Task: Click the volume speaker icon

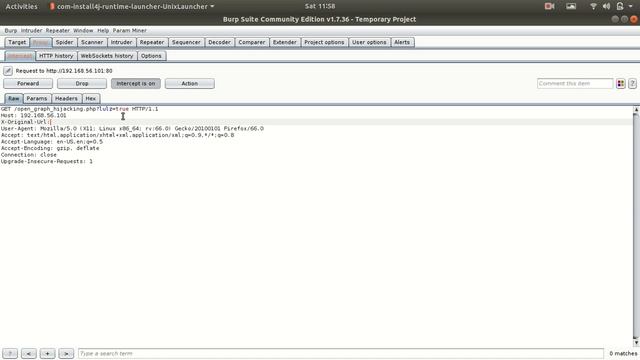Action: coord(606,6)
